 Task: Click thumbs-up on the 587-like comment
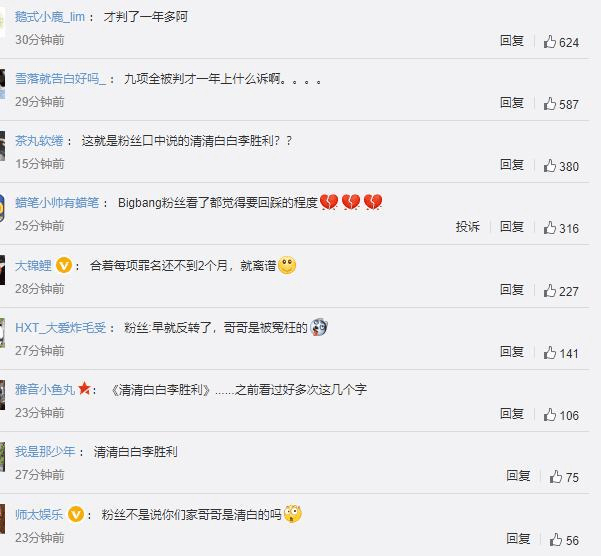click(561, 104)
